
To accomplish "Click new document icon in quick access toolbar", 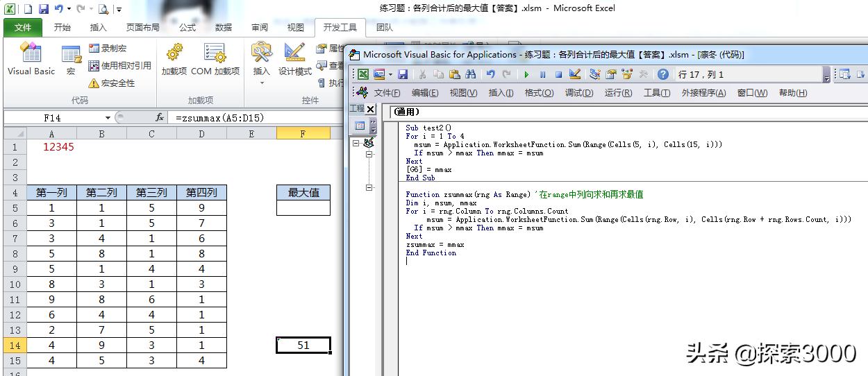I will click(28, 9).
